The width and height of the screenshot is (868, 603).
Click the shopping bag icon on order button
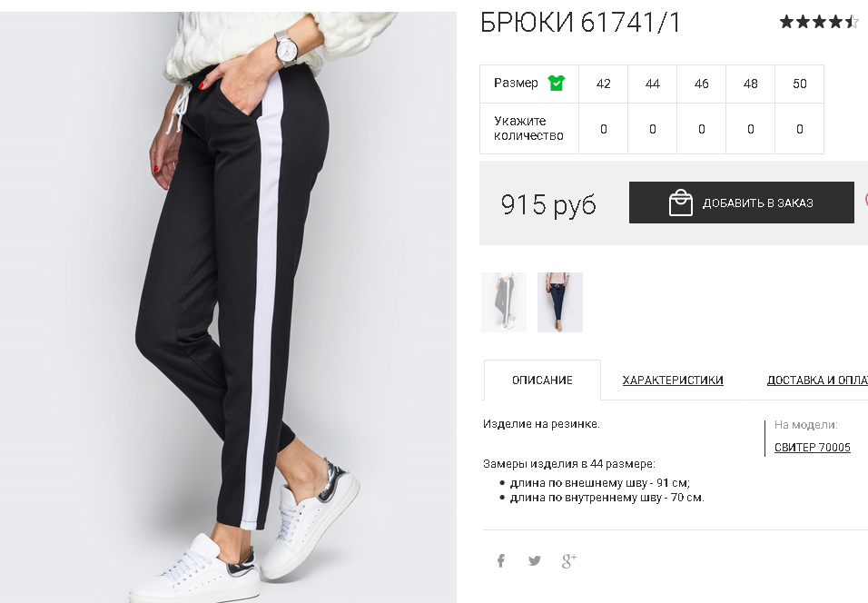tap(680, 203)
